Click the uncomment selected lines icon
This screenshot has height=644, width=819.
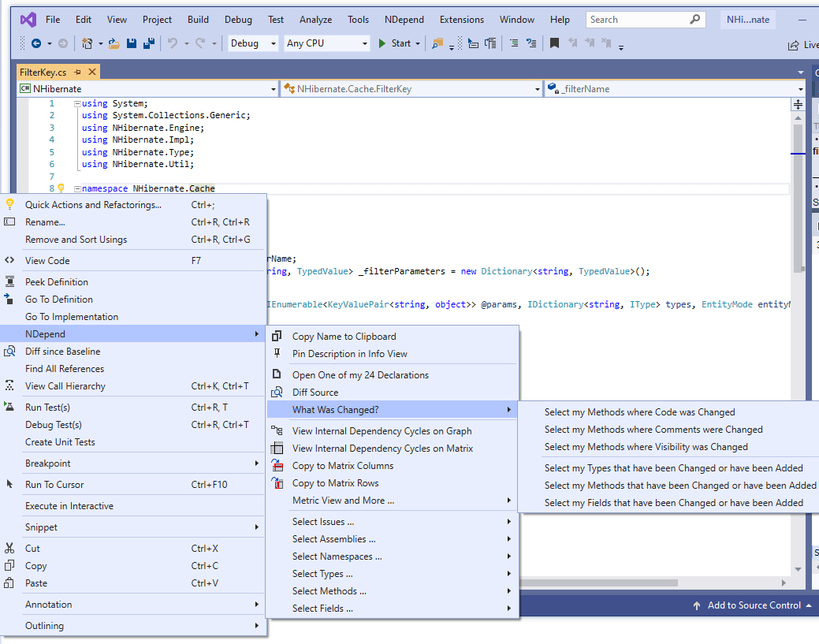tap(531, 43)
